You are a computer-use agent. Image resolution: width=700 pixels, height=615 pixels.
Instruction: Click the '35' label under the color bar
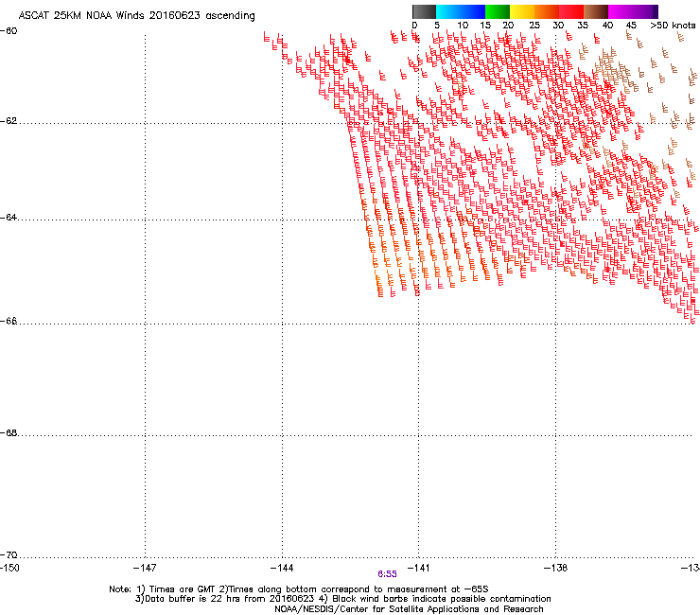tap(583, 26)
